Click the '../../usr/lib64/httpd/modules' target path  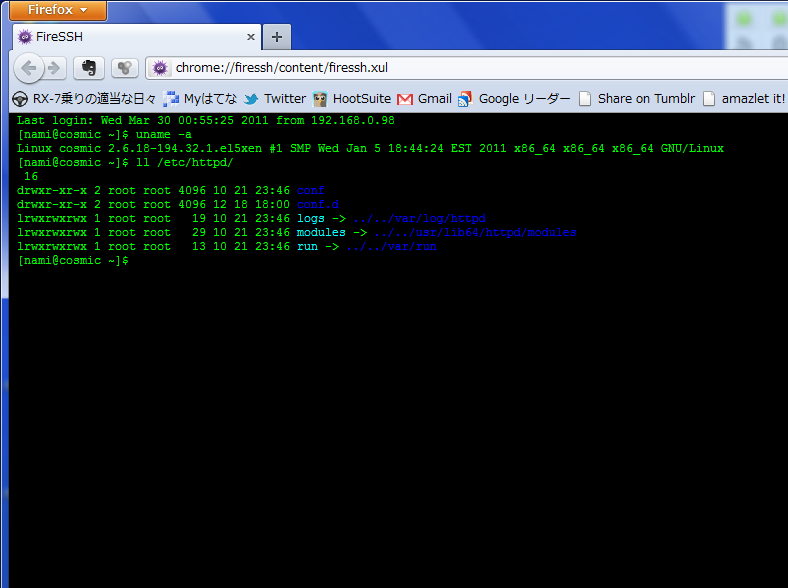pyautogui.click(x=475, y=233)
